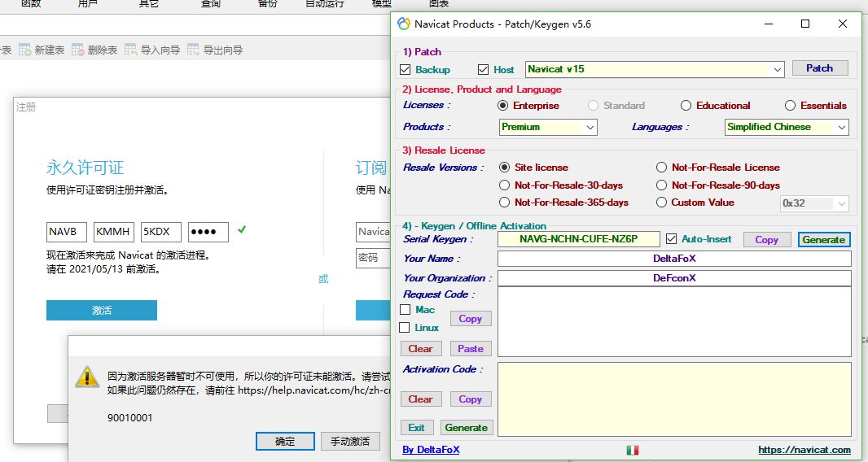The height and width of the screenshot is (462, 868).
Task: Open the Languages Simplified Chinese dropdown
Action: [x=787, y=127]
